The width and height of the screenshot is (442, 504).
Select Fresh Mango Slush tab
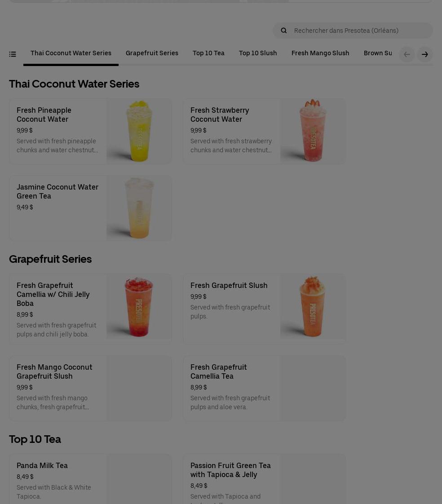pyautogui.click(x=320, y=53)
